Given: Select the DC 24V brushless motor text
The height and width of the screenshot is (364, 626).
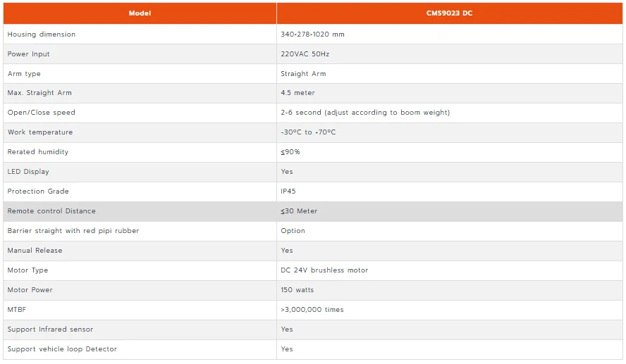Looking at the screenshot, I should coord(324,270).
